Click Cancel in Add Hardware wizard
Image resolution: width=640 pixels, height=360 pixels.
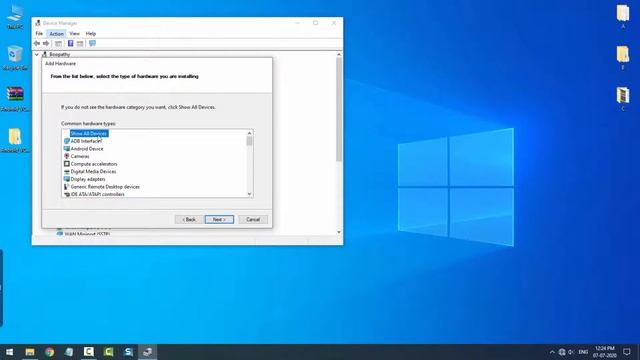coord(253,220)
